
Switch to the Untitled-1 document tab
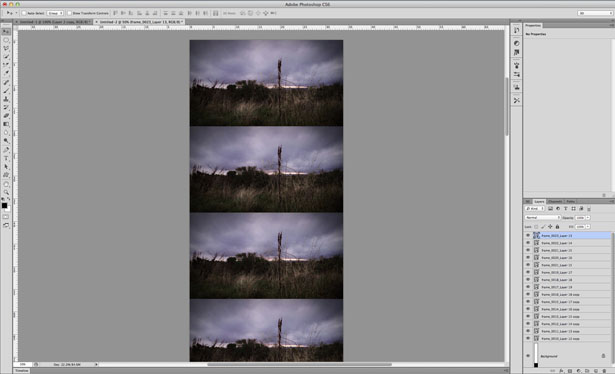pos(54,22)
